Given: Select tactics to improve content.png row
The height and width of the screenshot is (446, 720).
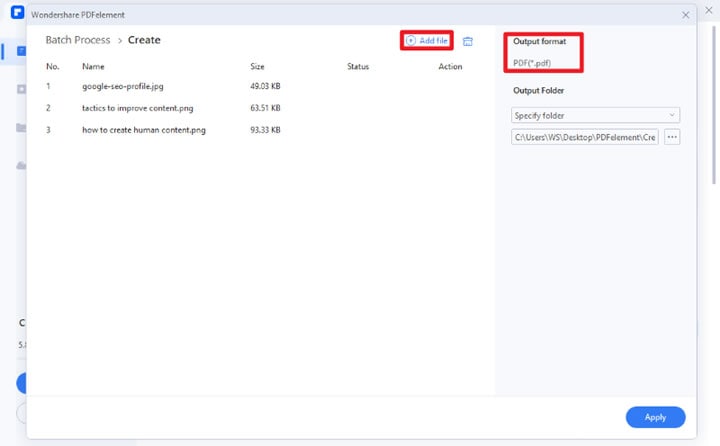Looking at the screenshot, I should 259,108.
